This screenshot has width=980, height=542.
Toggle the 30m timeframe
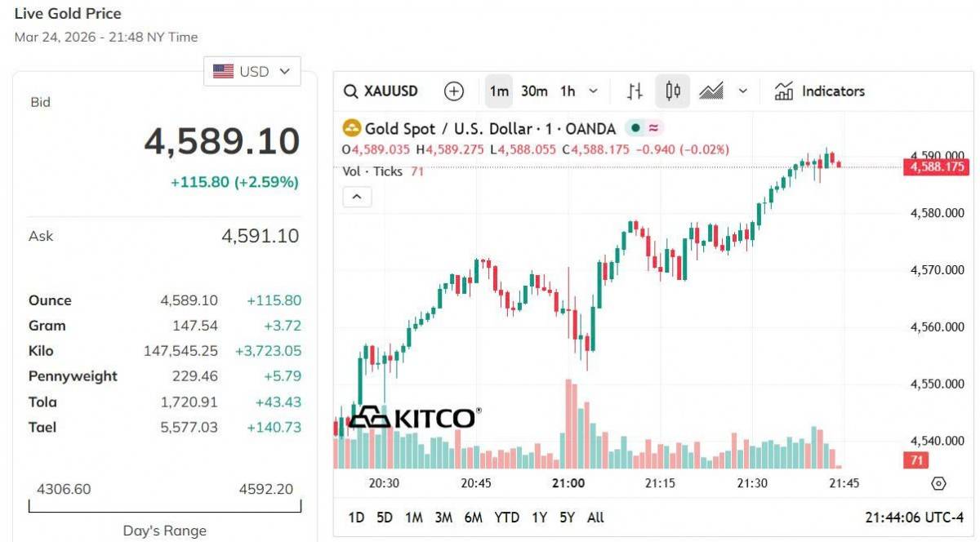pyautogui.click(x=534, y=91)
